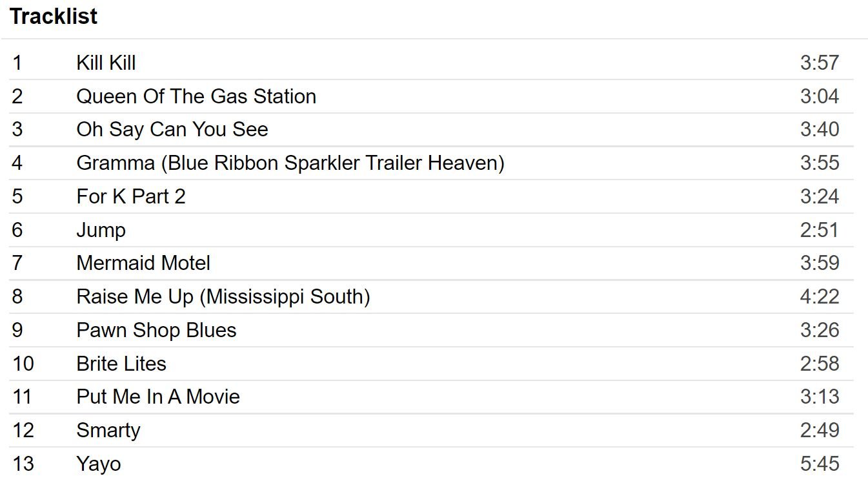Click the track titled "Jump"
Viewport: 868px width, 485px height.
tap(101, 230)
